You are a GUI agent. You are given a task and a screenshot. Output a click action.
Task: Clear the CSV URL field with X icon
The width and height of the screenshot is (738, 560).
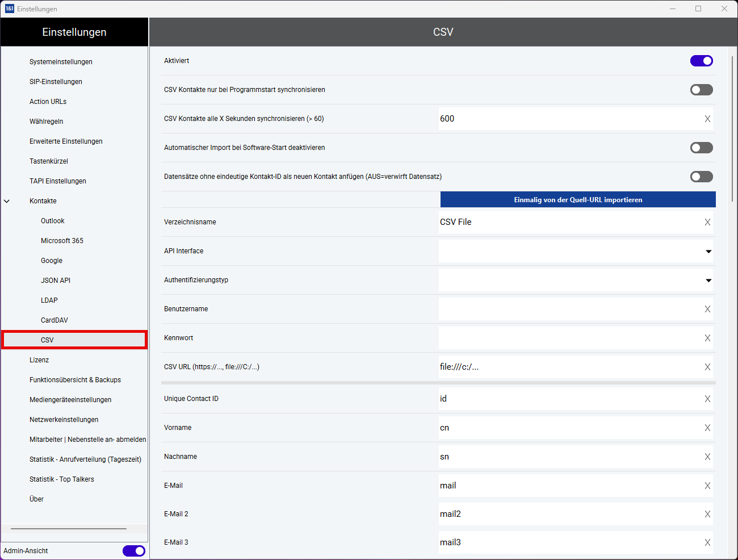(x=707, y=367)
